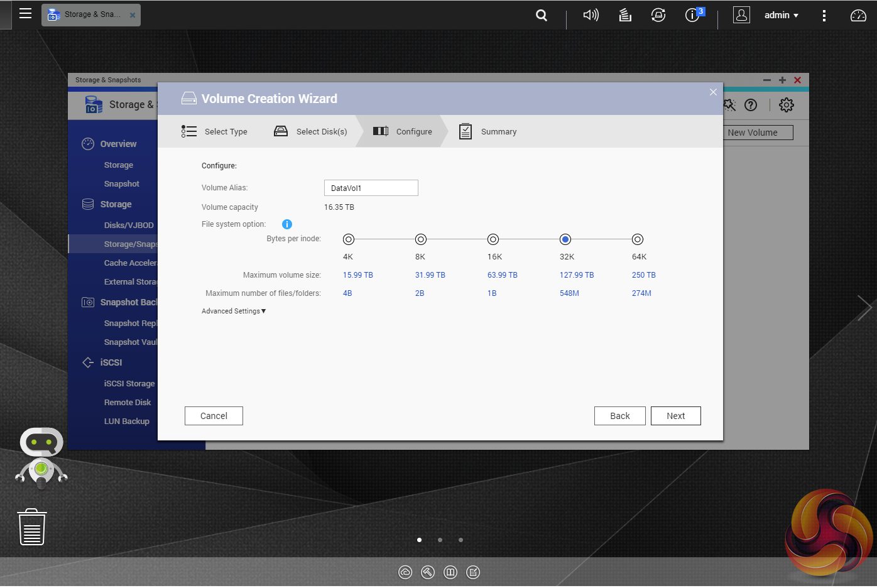Open the volume control icon
Image resolution: width=877 pixels, height=588 pixels.
591,15
